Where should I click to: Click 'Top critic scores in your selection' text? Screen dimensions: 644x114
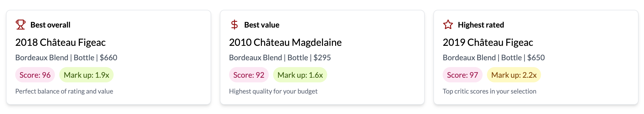(489, 91)
